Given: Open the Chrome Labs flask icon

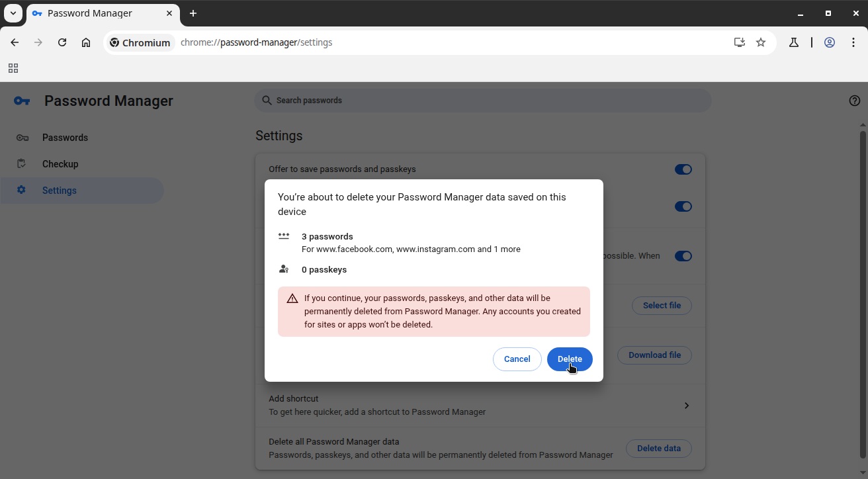Looking at the screenshot, I should pos(793,42).
